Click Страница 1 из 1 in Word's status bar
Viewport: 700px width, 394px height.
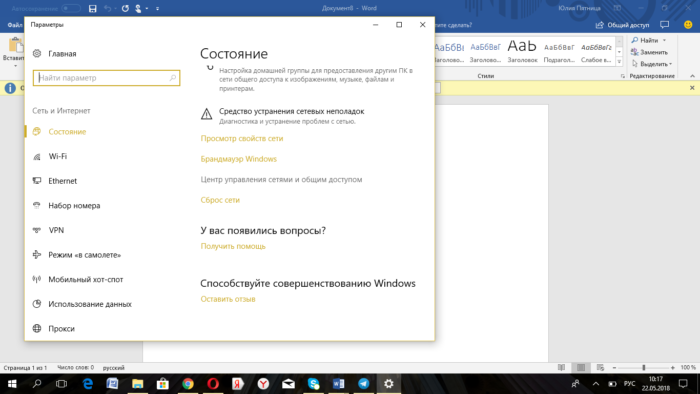(x=25, y=368)
